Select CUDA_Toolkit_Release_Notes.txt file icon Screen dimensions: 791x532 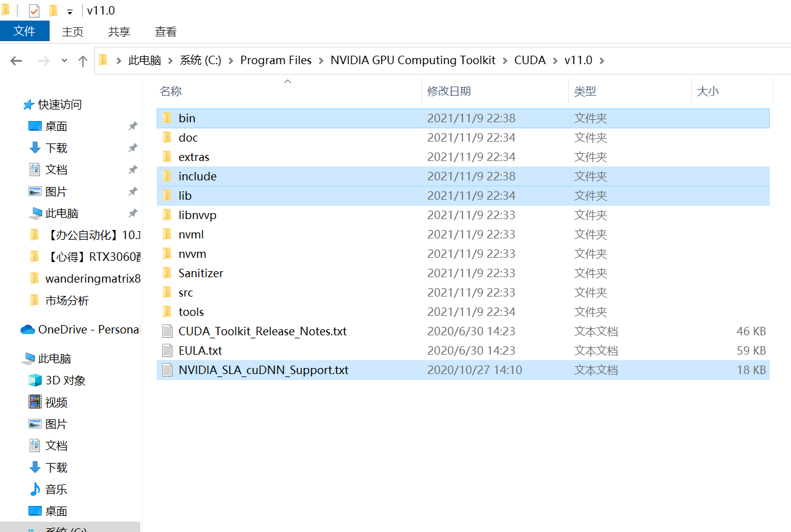pos(168,331)
